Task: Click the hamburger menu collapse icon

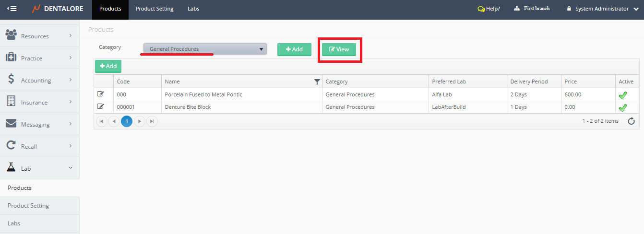Action: 12,9
